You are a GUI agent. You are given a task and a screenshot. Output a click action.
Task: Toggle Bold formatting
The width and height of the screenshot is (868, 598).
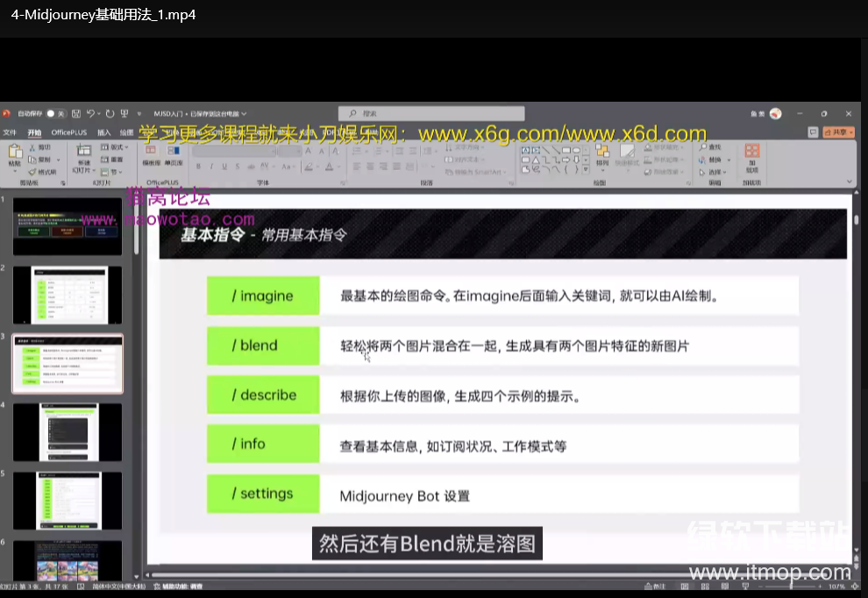198,167
